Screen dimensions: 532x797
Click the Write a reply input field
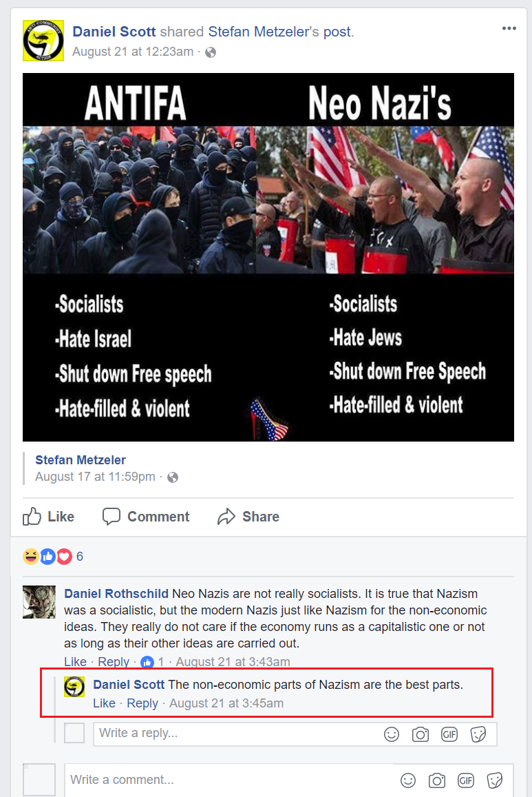237,734
